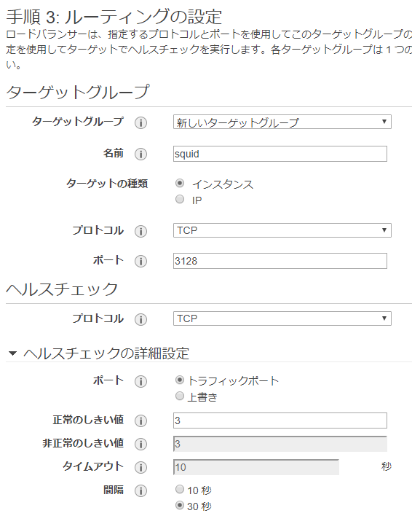Click info icon next to 正常のしきい値
The width and height of the screenshot is (412, 532).
point(140,420)
